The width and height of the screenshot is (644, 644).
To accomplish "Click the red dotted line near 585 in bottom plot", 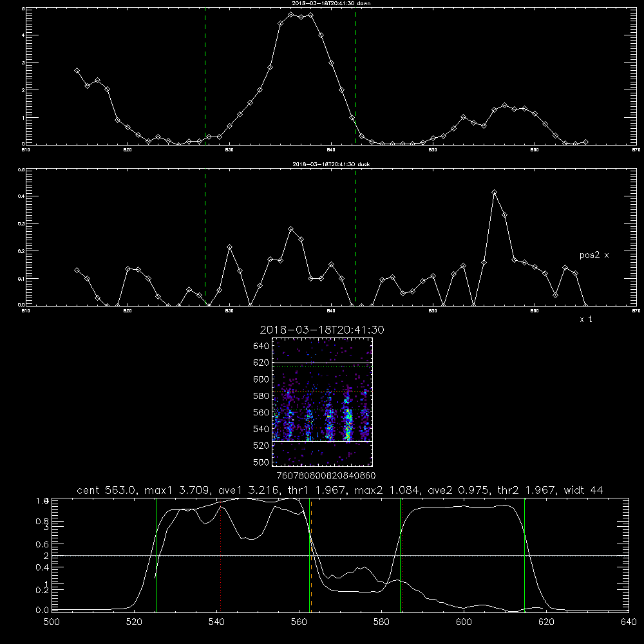I will pyautogui.click(x=402, y=554).
